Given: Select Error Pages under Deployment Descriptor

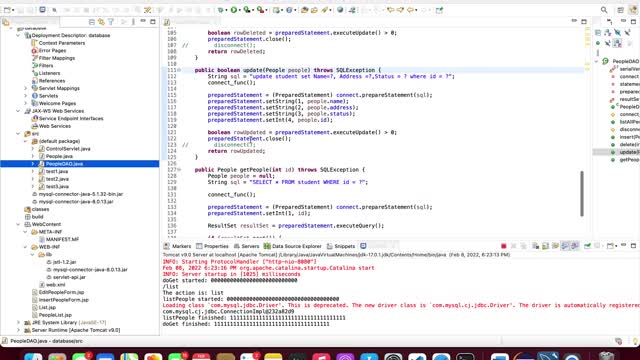Looking at the screenshot, I should 52,51.
